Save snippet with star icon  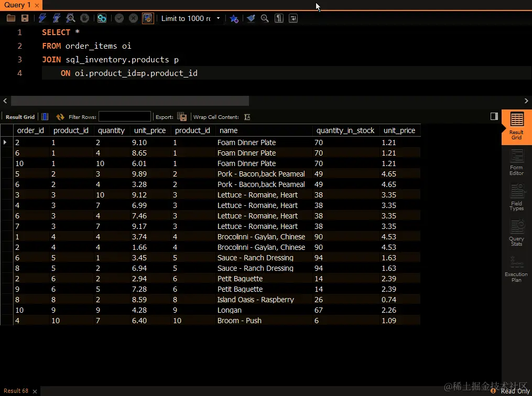click(x=234, y=18)
